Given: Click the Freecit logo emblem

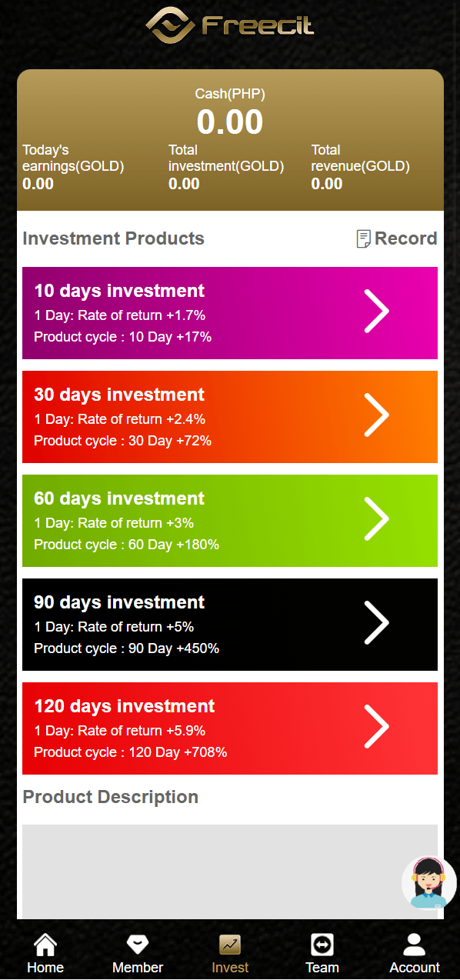Looking at the screenshot, I should click(x=172, y=26).
